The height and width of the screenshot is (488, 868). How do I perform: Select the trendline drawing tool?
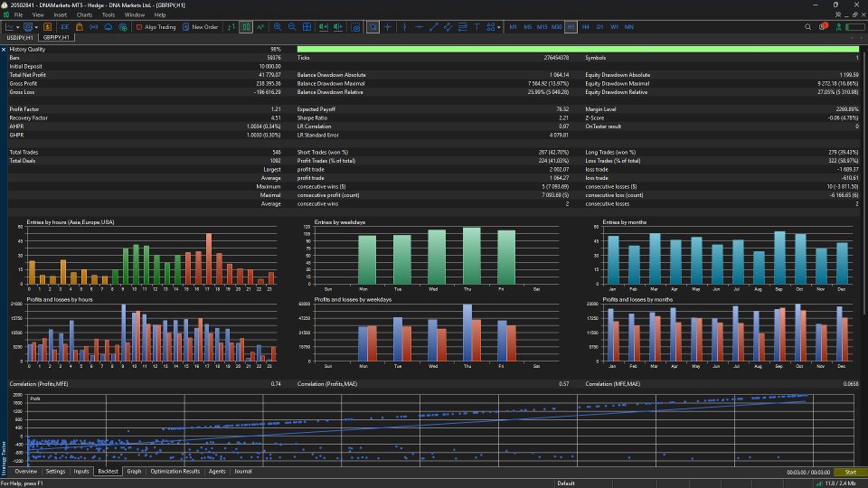click(x=433, y=27)
